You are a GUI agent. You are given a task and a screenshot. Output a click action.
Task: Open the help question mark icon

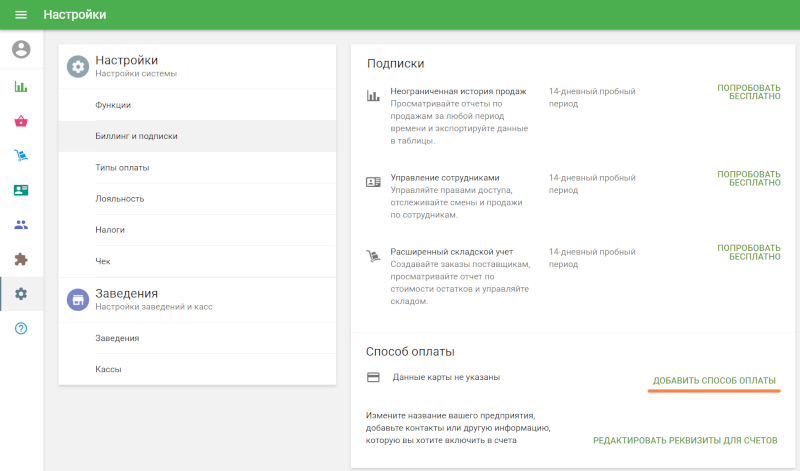click(x=21, y=328)
